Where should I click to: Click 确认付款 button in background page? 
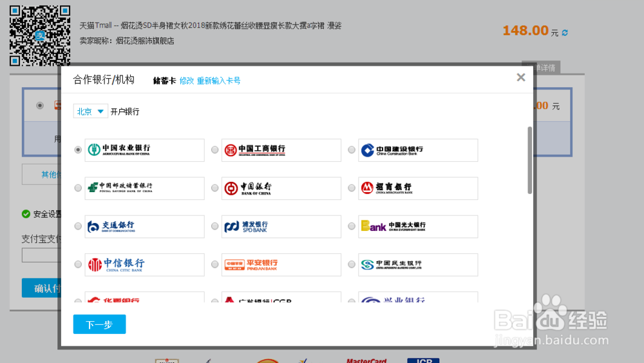click(x=42, y=288)
